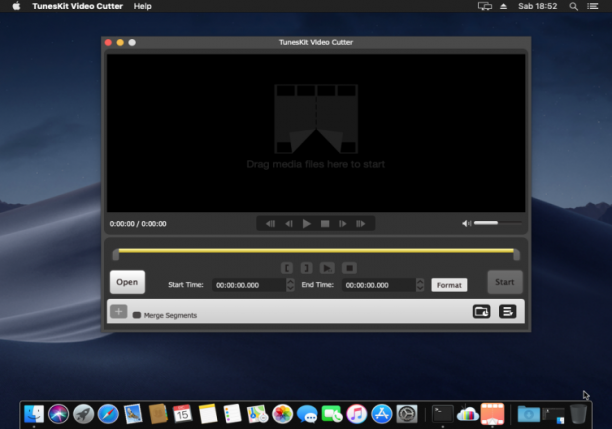This screenshot has height=429, width=612.
Task: Open Reminders from the Dock
Action: [x=233, y=414]
